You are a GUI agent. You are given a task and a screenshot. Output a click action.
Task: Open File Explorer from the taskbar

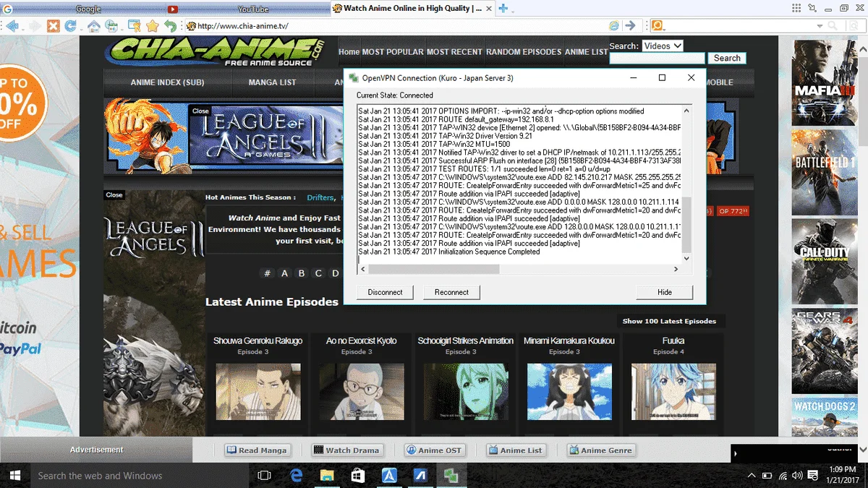(327, 476)
